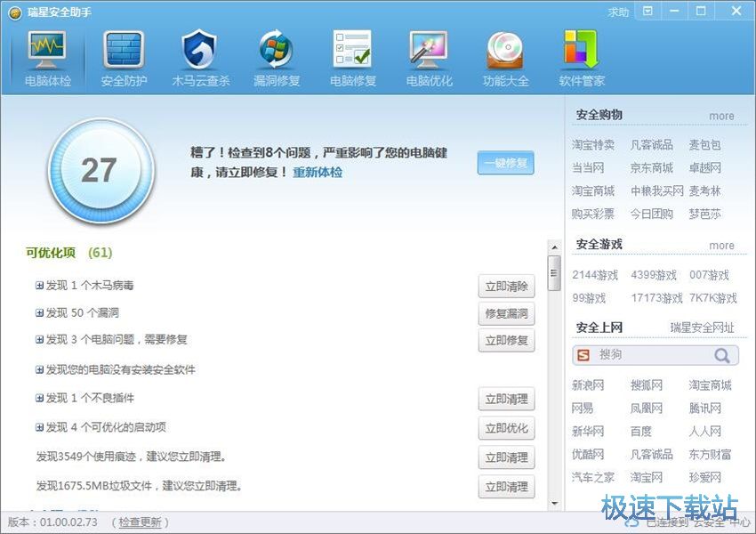
Task: Click the Sogou logo in search box
Action: tap(583, 355)
